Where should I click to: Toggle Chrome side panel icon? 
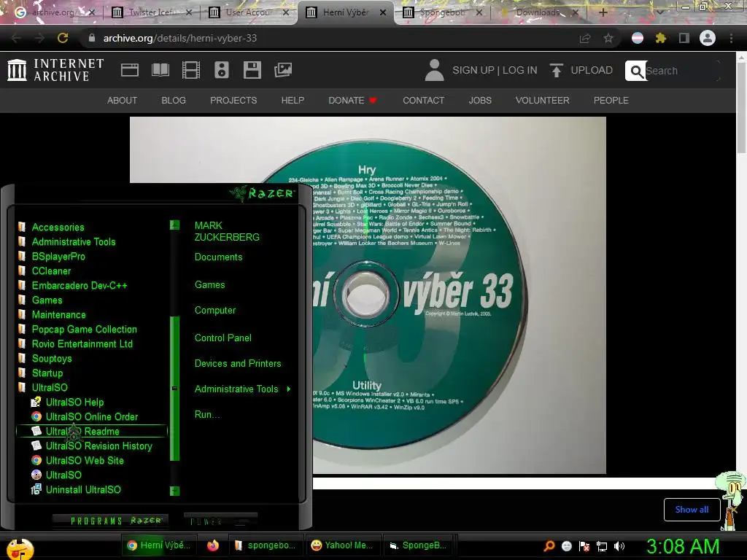684,38
